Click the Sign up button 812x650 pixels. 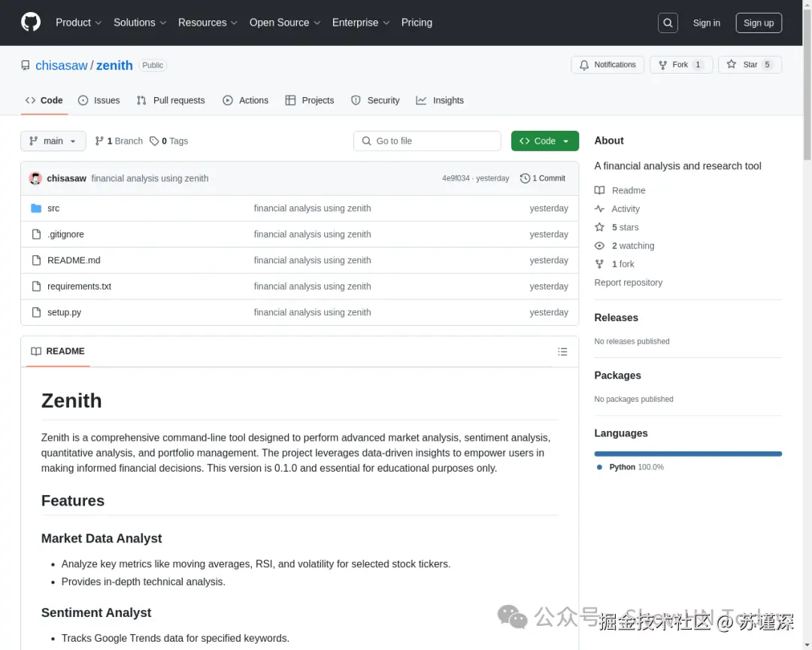(x=759, y=23)
